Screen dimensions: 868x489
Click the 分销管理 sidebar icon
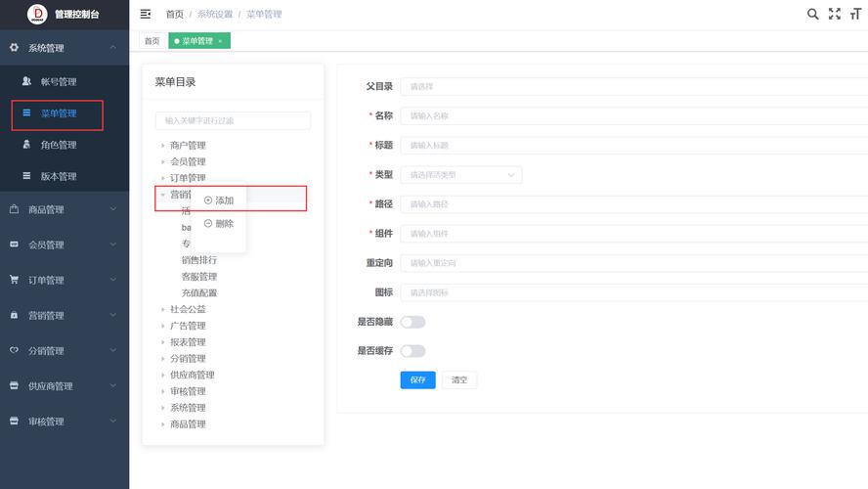click(x=14, y=350)
